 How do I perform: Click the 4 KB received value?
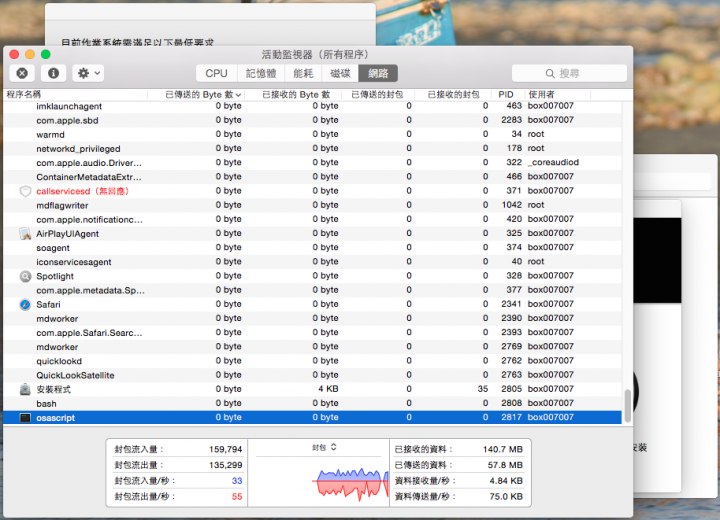(x=328, y=389)
